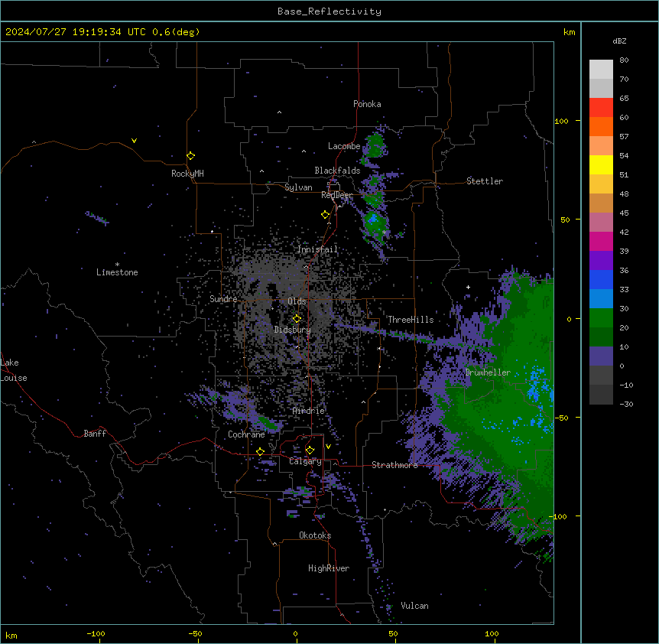659x644 pixels.
Task: Click the RockyMH label
Action: [x=187, y=174]
